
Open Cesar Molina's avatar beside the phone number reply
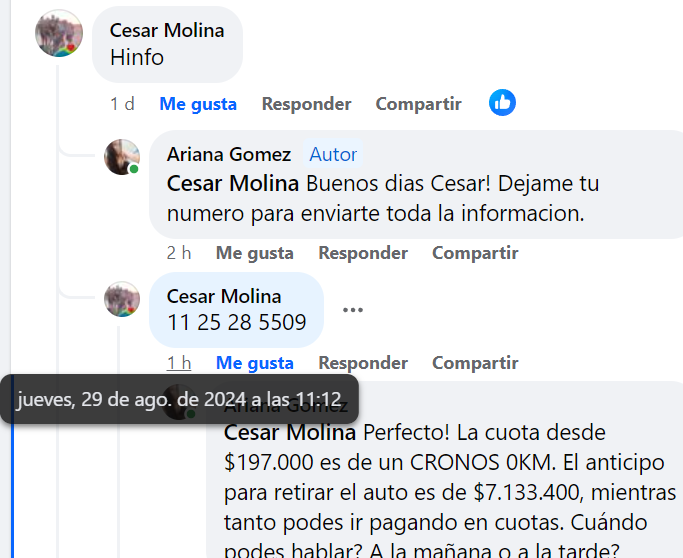click(122, 299)
